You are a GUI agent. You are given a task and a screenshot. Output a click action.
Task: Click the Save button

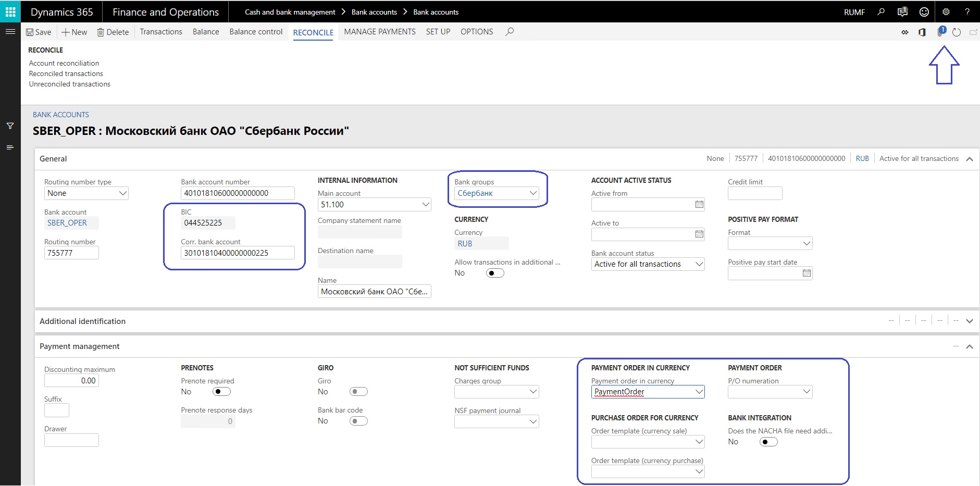(x=39, y=32)
